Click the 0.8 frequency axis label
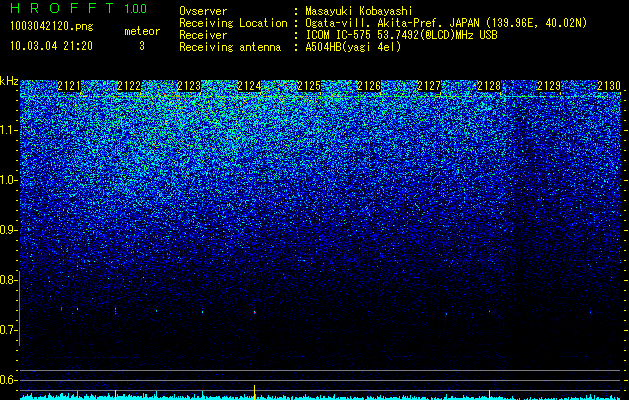 click(x=8, y=280)
